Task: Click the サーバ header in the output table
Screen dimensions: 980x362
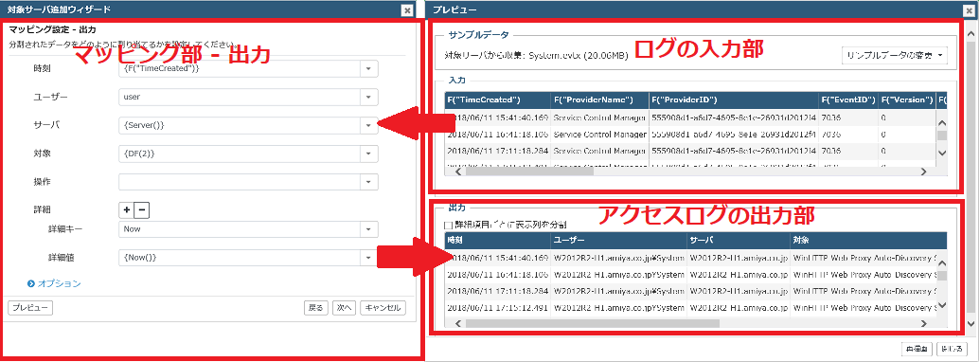Action: tap(739, 240)
